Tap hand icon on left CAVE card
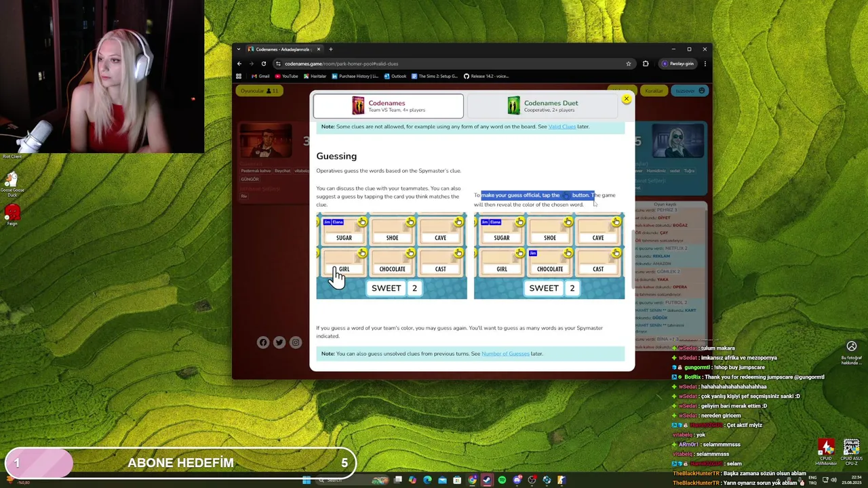Screen dimensions: 868x488 (x=458, y=222)
